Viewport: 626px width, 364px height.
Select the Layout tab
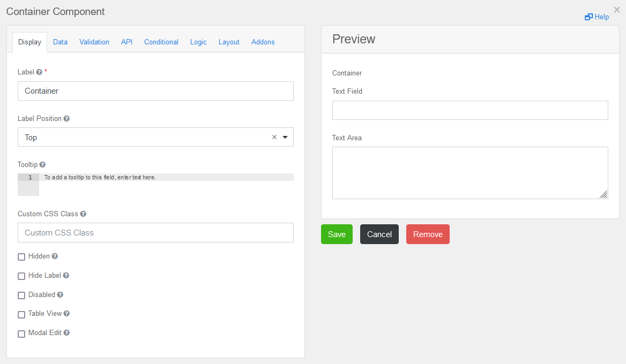(229, 42)
